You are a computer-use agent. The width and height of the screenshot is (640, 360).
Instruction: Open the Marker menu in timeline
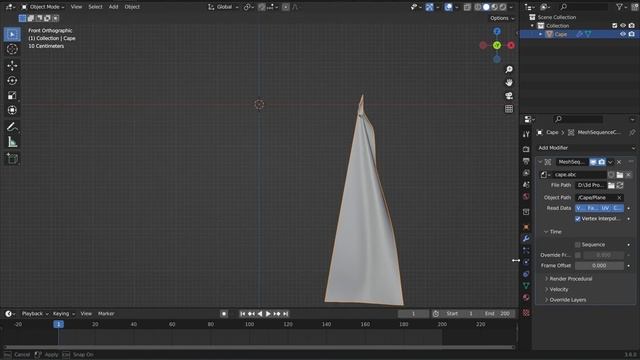(x=106, y=314)
